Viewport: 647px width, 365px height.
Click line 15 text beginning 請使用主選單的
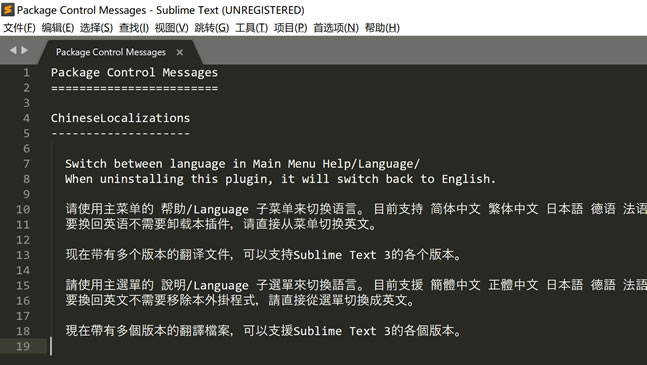[356, 285]
